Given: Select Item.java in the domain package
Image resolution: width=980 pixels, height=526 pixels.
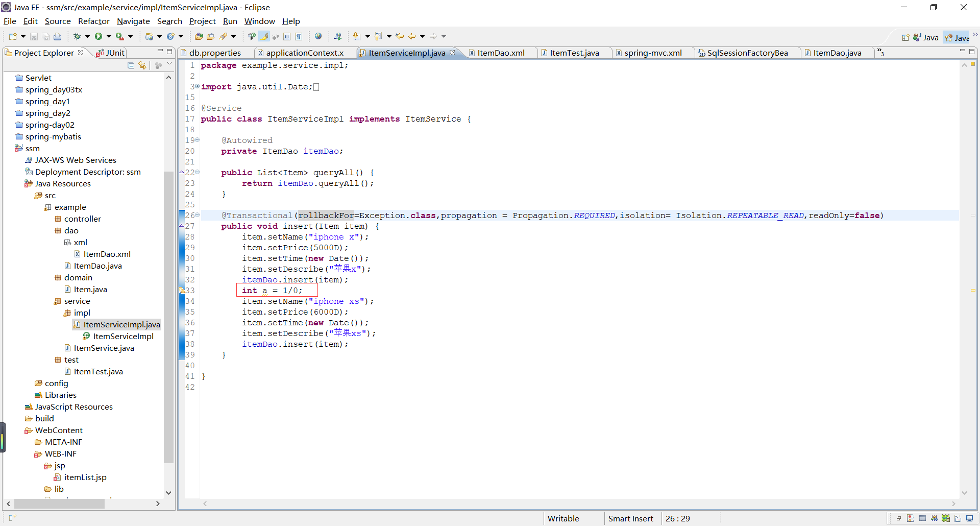Looking at the screenshot, I should (90, 289).
